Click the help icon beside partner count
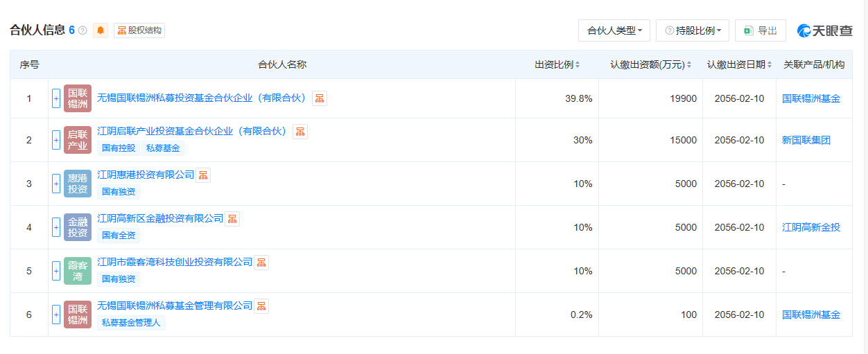 pos(83,30)
